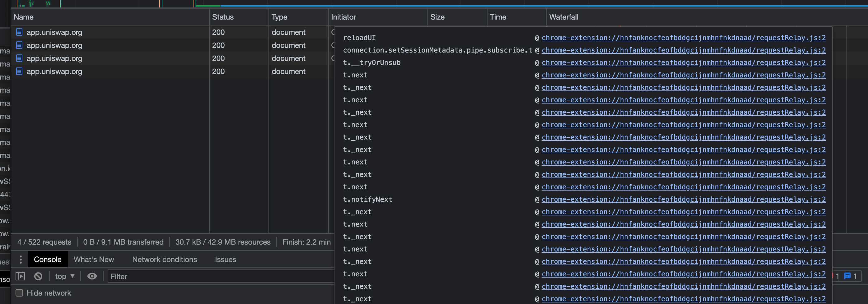Screen dimensions: 868x304
Task: Sort requests by the Name column header
Action: coord(24,17)
